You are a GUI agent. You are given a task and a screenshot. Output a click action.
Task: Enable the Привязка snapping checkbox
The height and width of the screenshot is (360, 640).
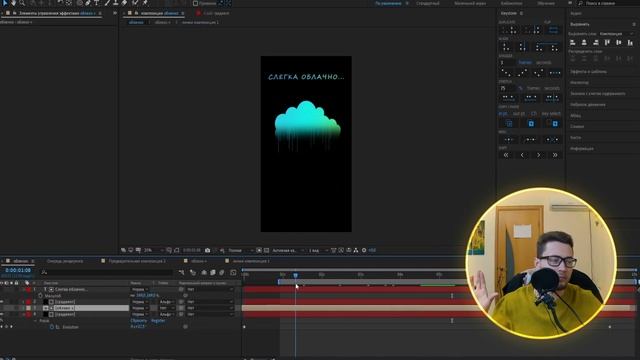(196, 3)
